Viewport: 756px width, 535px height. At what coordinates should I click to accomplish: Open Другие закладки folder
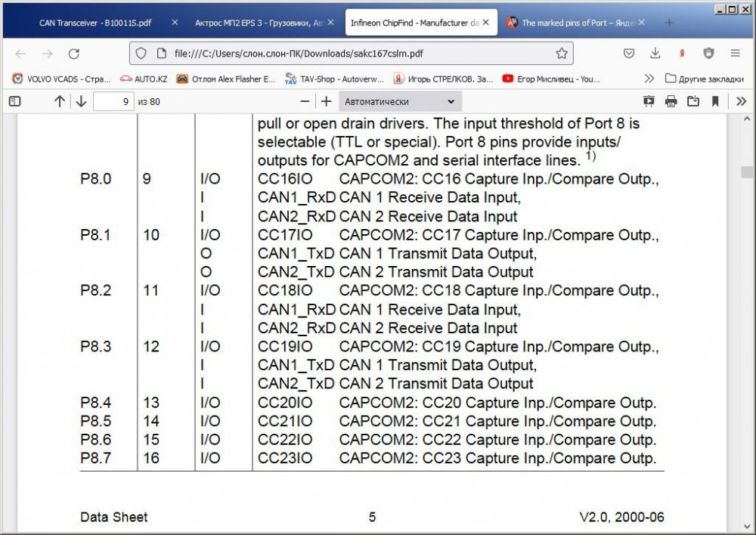tap(705, 79)
